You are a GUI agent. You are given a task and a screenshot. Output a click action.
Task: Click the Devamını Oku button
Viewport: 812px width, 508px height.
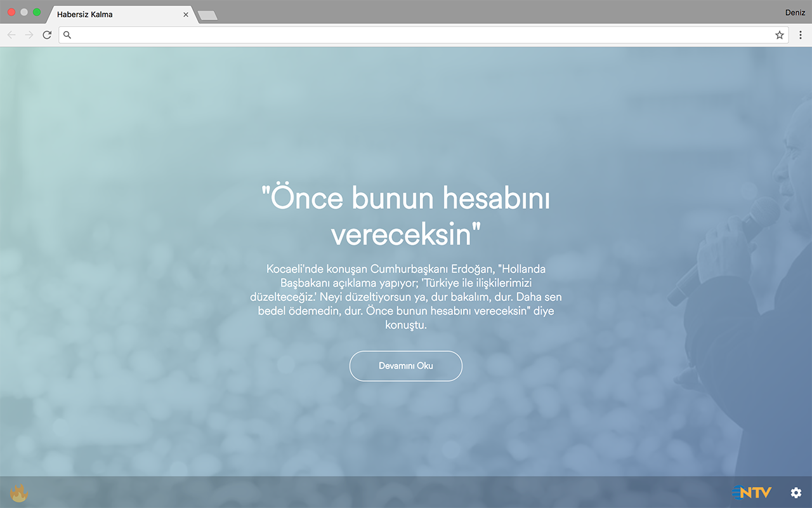point(406,366)
